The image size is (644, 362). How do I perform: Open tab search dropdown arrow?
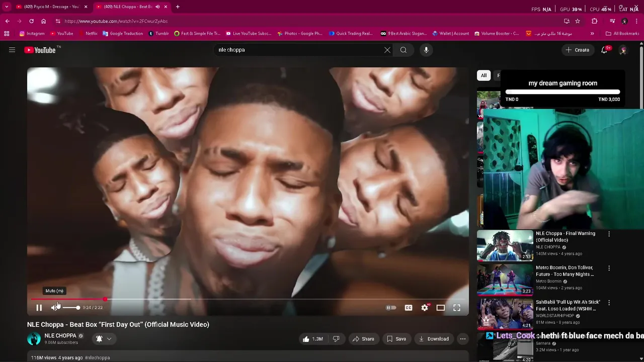7,7
